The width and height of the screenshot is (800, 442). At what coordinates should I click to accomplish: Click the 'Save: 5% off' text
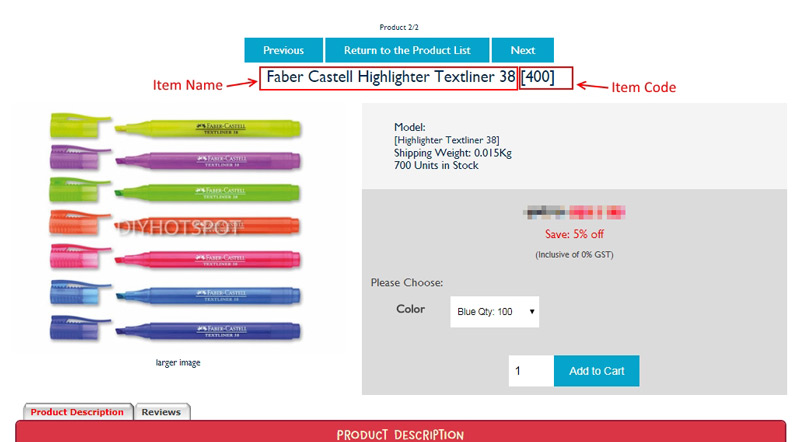[x=574, y=234]
